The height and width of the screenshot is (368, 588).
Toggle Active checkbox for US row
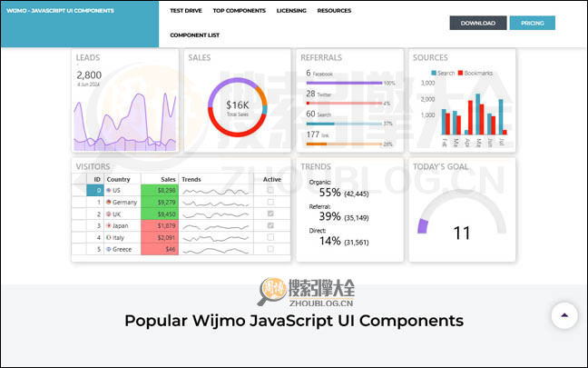(x=270, y=191)
